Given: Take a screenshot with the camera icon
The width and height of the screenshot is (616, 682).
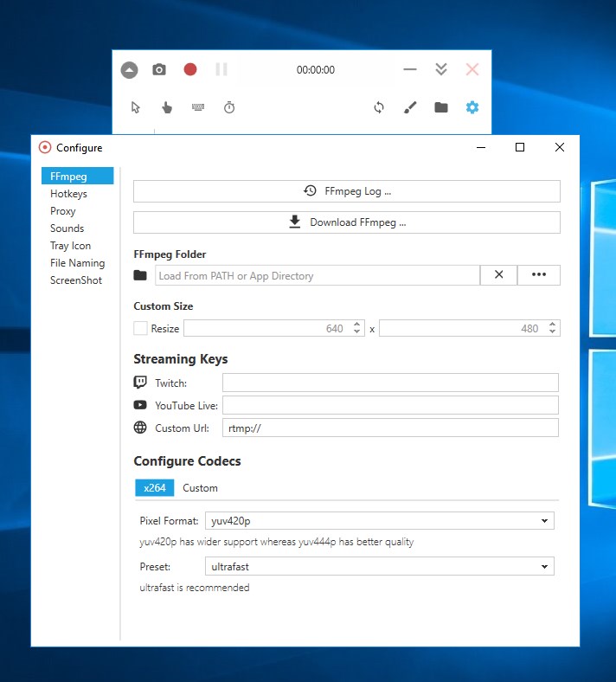Looking at the screenshot, I should click(159, 70).
